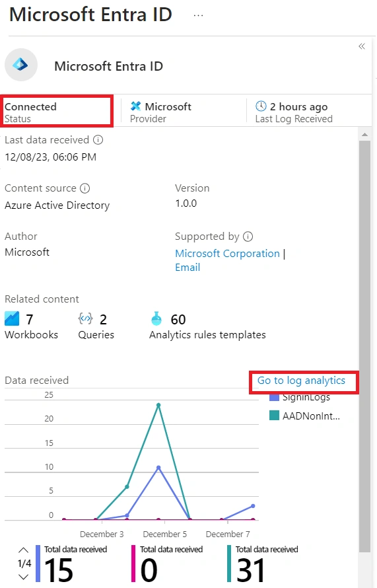Collapse the details pane with double chevron
Screen dimensions: 377x588
[x=362, y=46]
